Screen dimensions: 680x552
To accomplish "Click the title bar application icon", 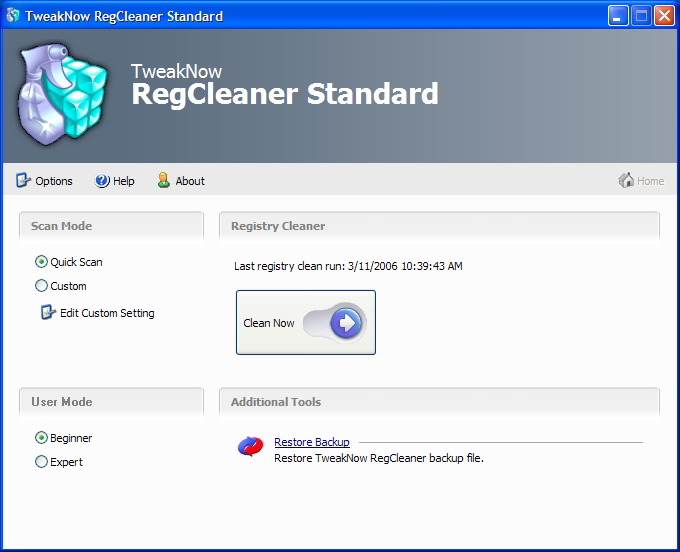I will [x=13, y=16].
